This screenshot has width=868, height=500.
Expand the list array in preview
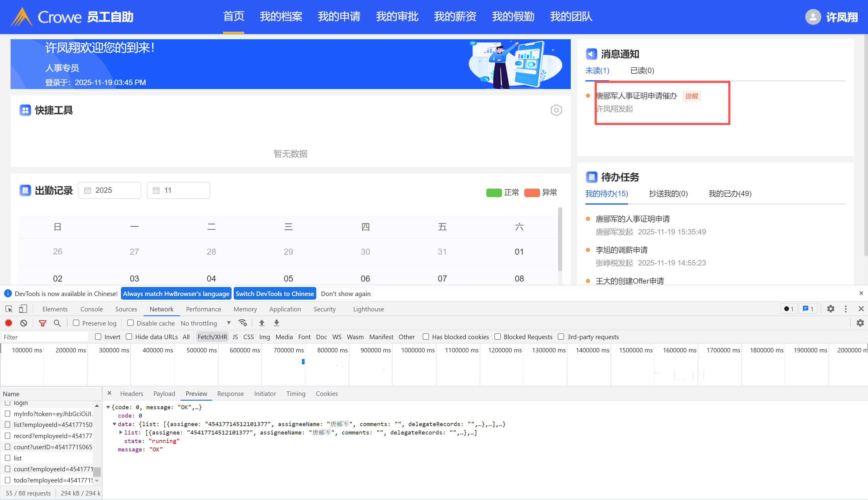pyautogui.click(x=121, y=432)
